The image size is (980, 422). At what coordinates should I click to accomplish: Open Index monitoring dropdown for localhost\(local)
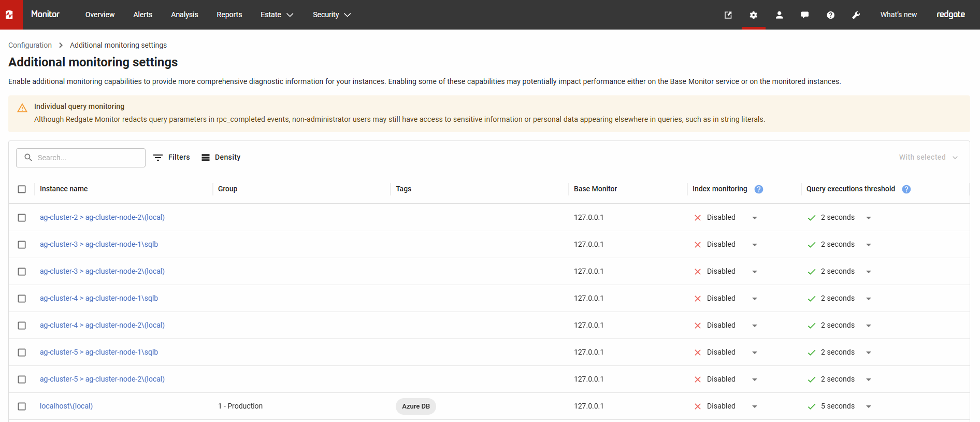pyautogui.click(x=755, y=406)
